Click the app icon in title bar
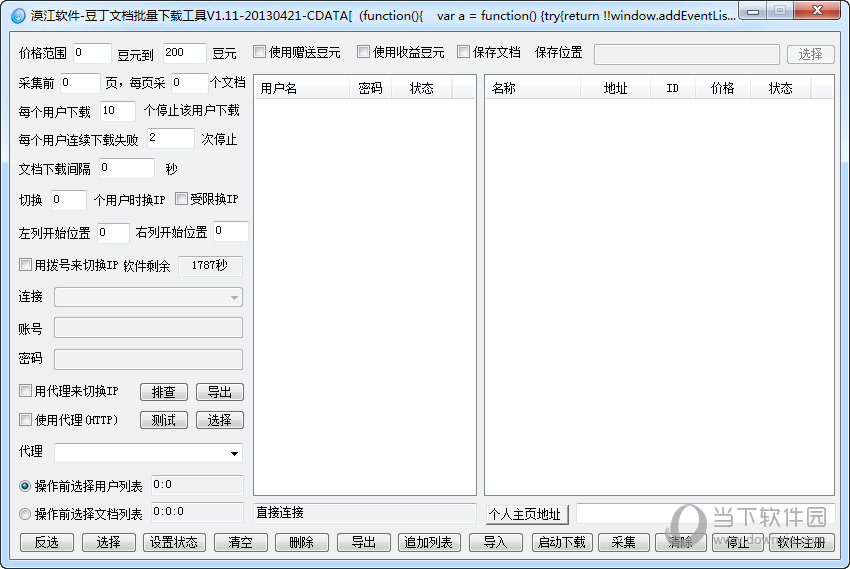The width and height of the screenshot is (850, 569). [x=18, y=15]
